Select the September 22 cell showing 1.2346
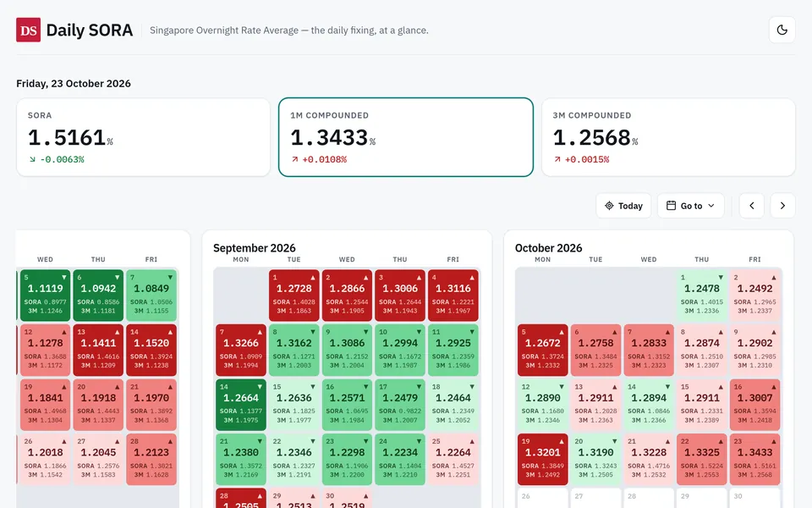 (294, 459)
